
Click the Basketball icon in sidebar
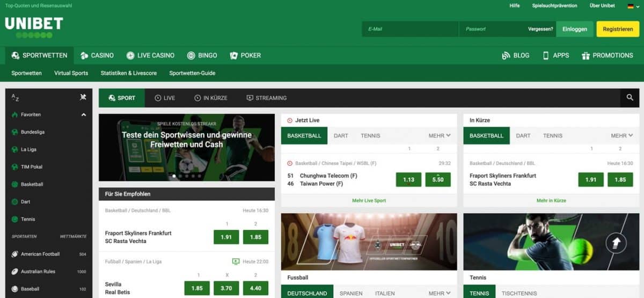[x=15, y=184]
